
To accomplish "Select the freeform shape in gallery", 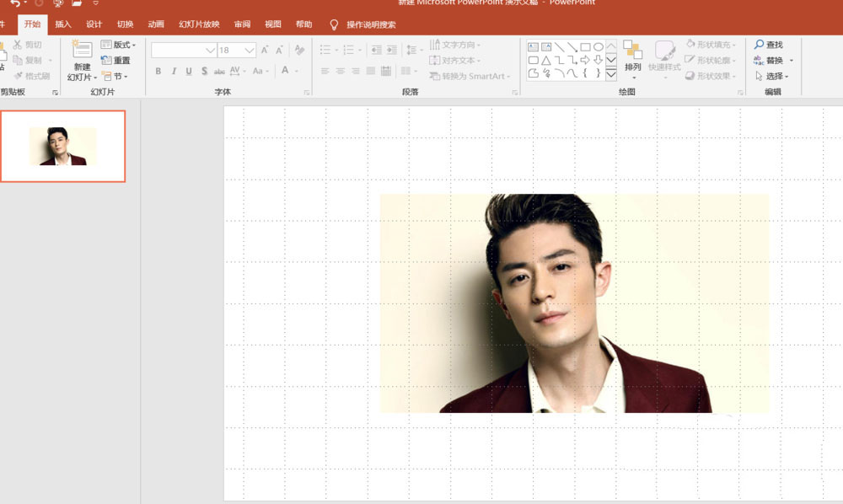I will (534, 73).
